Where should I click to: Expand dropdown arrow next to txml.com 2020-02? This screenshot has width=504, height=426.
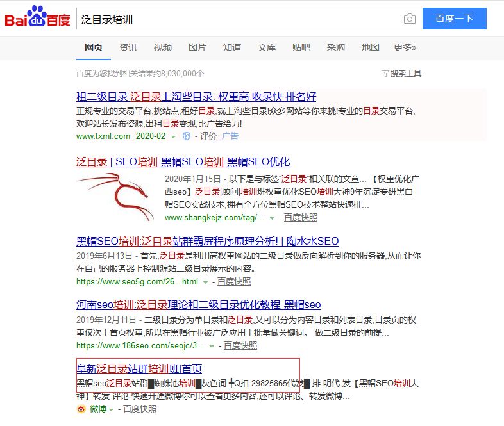pos(173,137)
